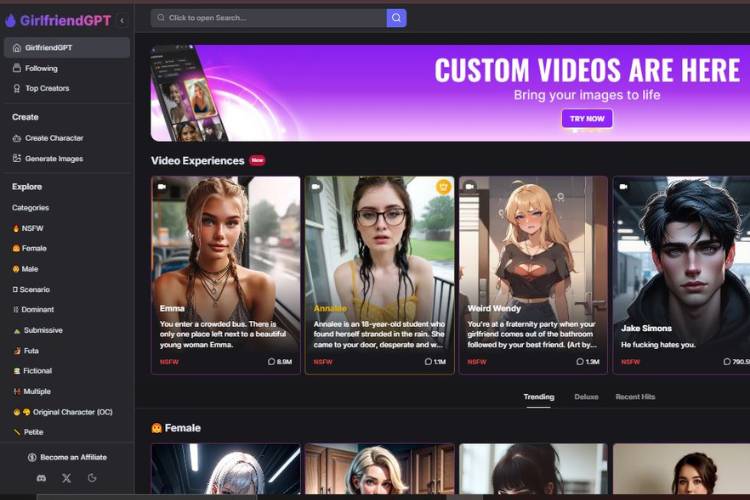Open GirlfriendGPT home in sidebar

click(67, 48)
